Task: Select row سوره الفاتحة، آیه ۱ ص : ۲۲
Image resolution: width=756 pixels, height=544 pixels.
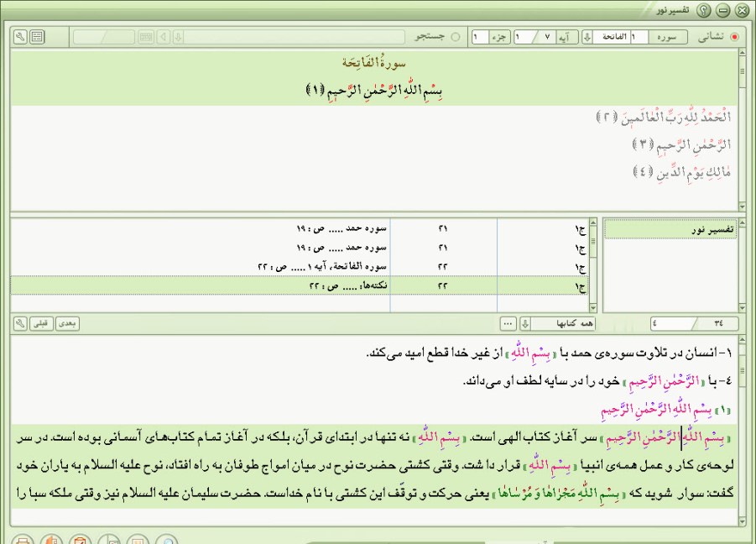Action: click(299, 266)
